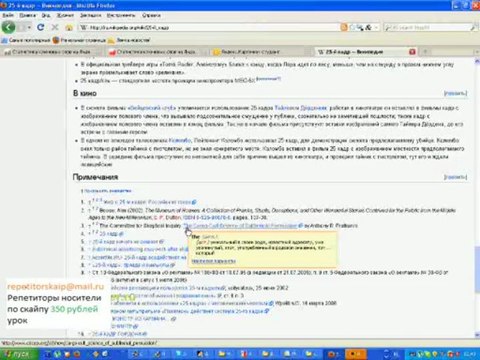Activate the orange highlighted taskbar button
This screenshot has width=480, height=360.
point(355,354)
